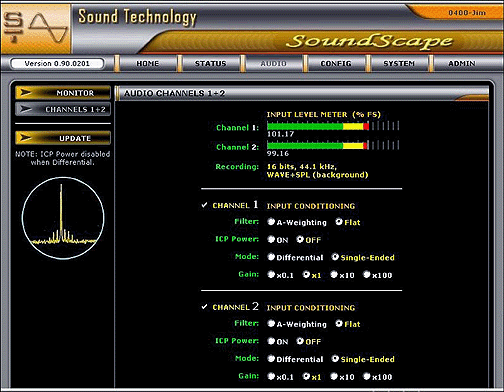Open the CONFIG tab

tap(336, 63)
